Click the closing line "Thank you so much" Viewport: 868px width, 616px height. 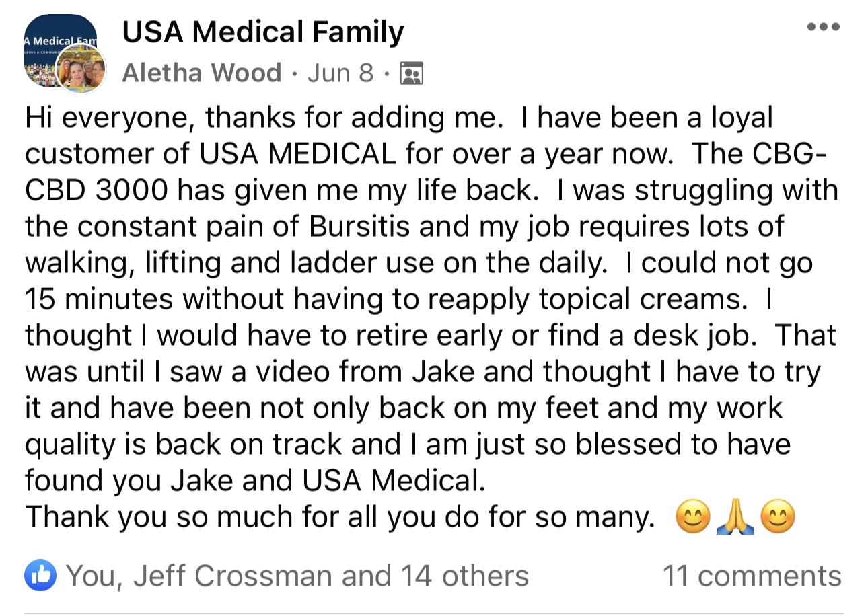[139, 518]
